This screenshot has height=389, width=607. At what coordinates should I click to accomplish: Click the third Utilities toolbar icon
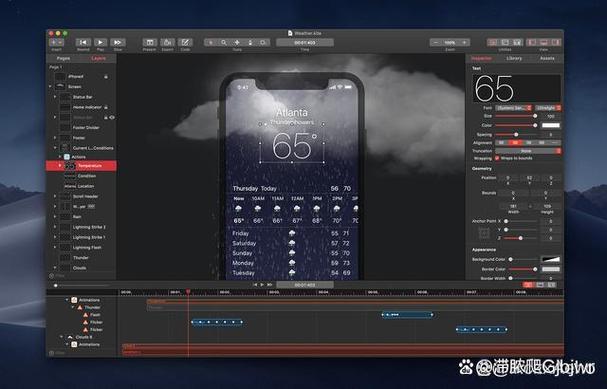pyautogui.click(x=517, y=42)
